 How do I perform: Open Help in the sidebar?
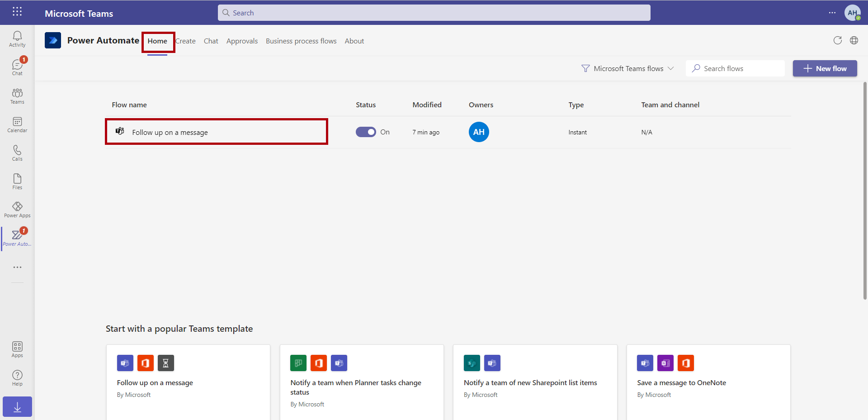point(17,378)
